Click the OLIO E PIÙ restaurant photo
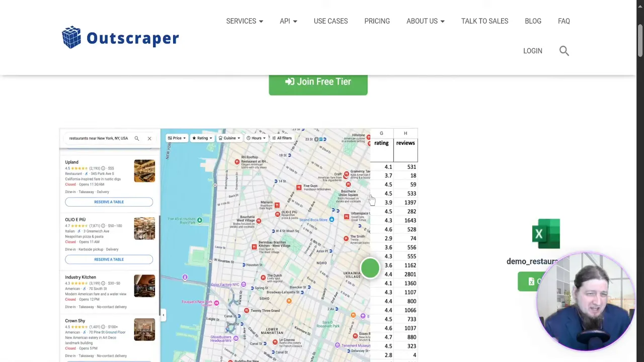Viewport: 644px width, 362px height. (144, 228)
